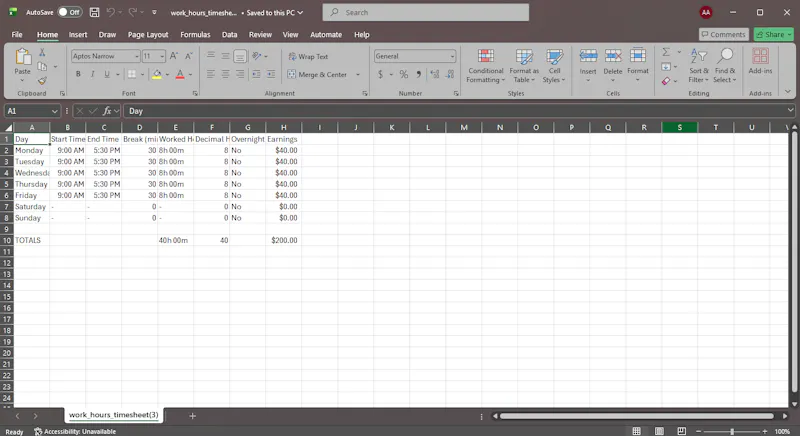Click the Format cells icon
800x436 pixels.
(x=638, y=56)
